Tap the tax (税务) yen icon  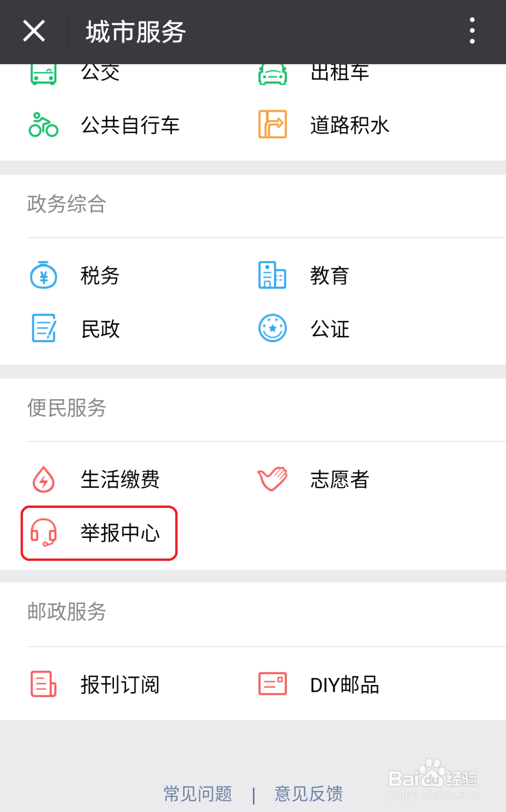[x=44, y=275]
